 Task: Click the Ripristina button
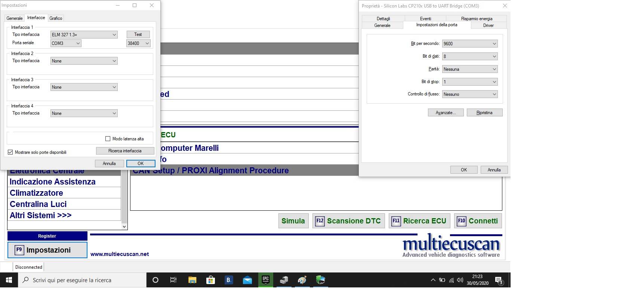[x=484, y=113]
